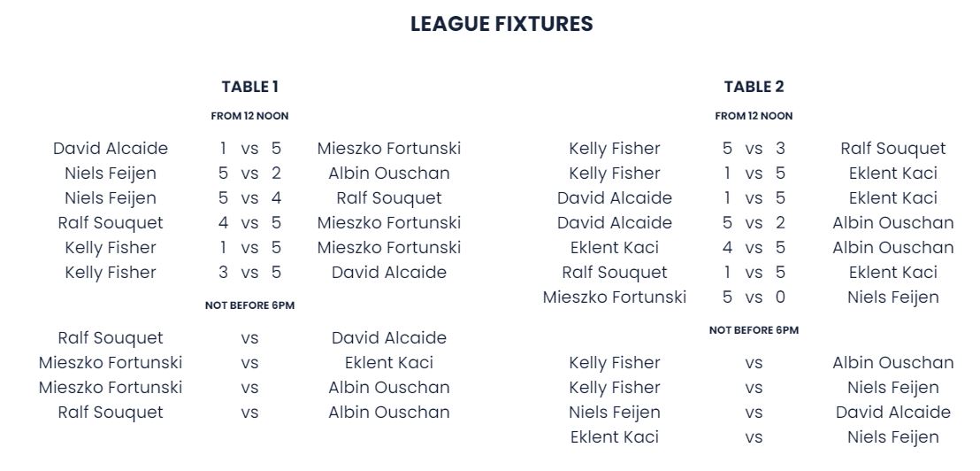Viewport: 980px width, 471px height.
Task: Select David Alcaide in the first Table 1 match
Action: pos(111,149)
